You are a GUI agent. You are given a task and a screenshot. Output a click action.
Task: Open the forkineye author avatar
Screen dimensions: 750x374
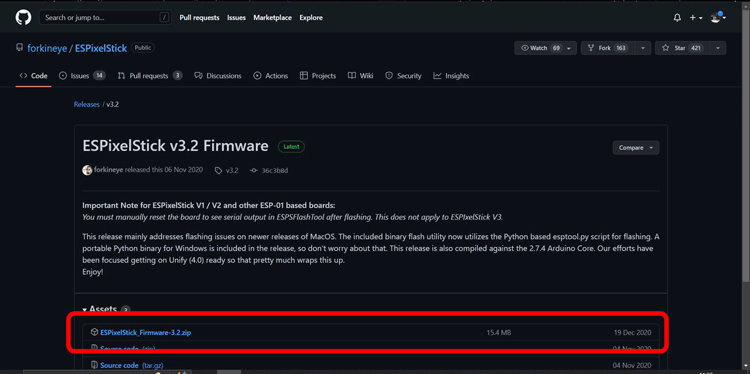click(87, 170)
